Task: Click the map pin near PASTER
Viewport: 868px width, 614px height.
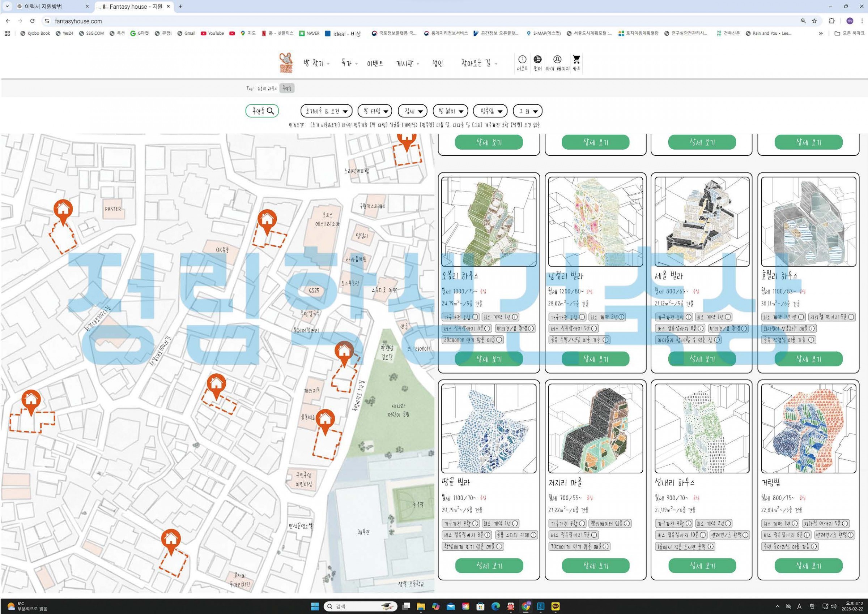Action: click(x=63, y=209)
